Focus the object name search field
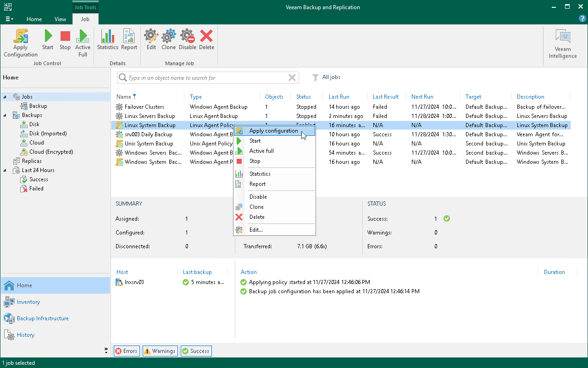This screenshot has width=588, height=368. 207,78
